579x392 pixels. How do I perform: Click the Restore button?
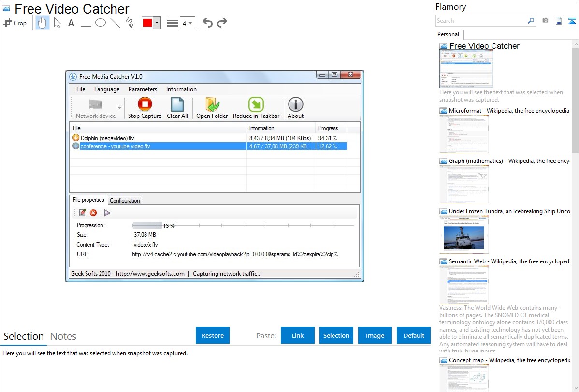213,335
